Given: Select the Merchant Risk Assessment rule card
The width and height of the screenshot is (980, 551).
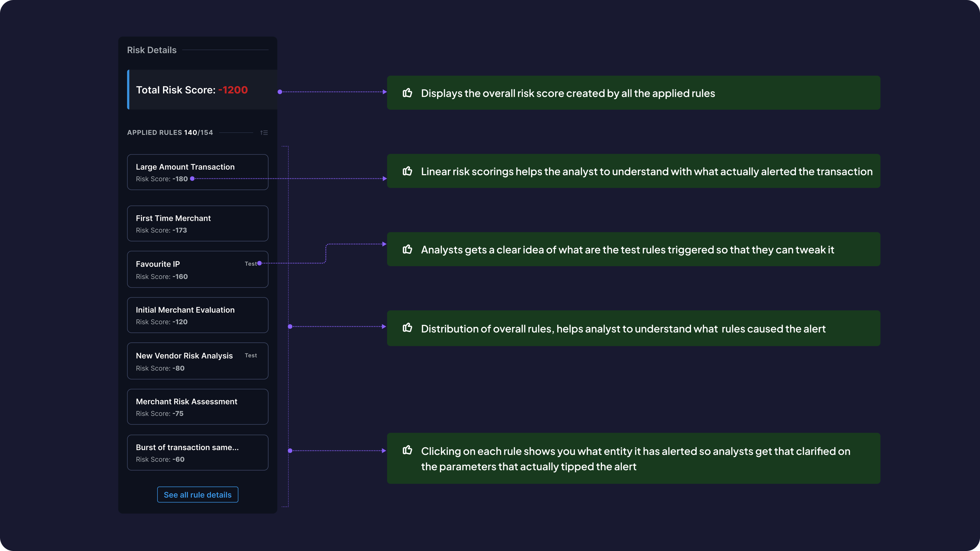Looking at the screenshot, I should point(197,407).
